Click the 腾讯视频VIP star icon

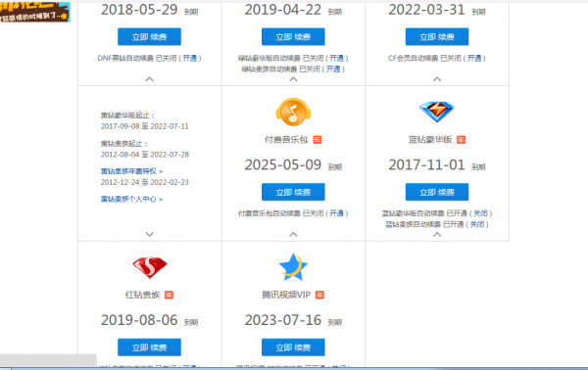(x=293, y=267)
